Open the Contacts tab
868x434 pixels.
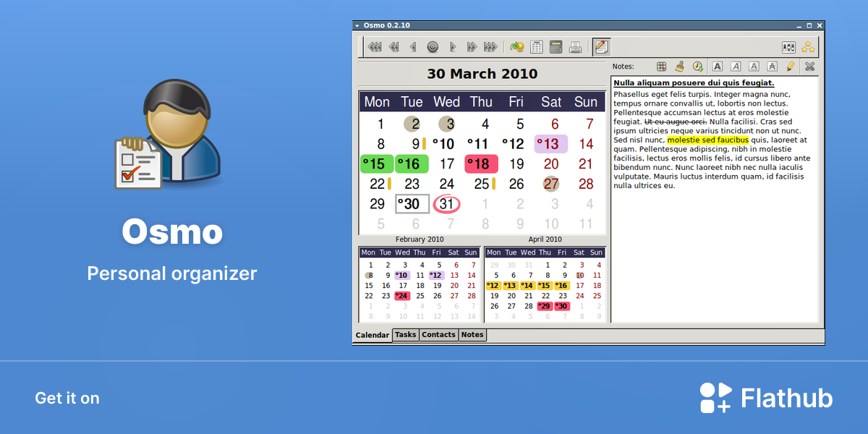pos(439,335)
